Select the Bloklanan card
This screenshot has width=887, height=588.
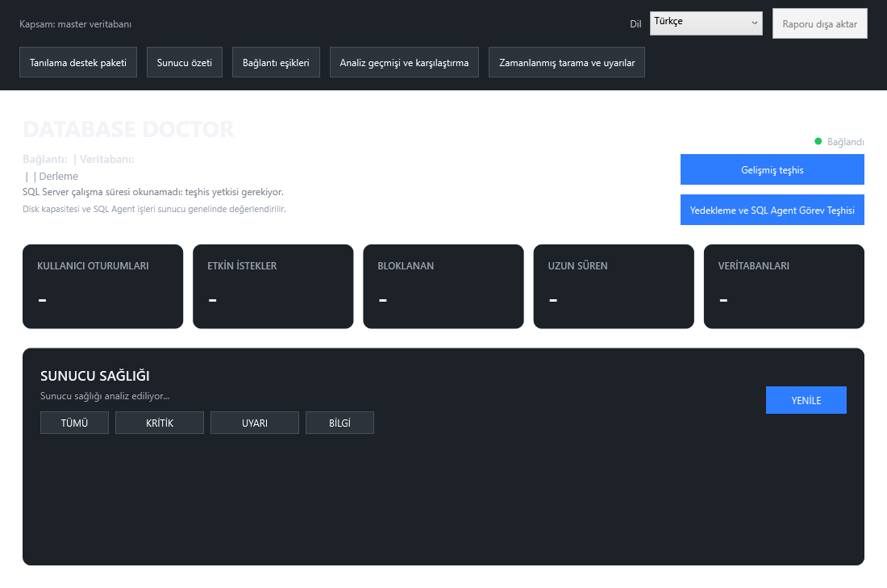pos(443,286)
